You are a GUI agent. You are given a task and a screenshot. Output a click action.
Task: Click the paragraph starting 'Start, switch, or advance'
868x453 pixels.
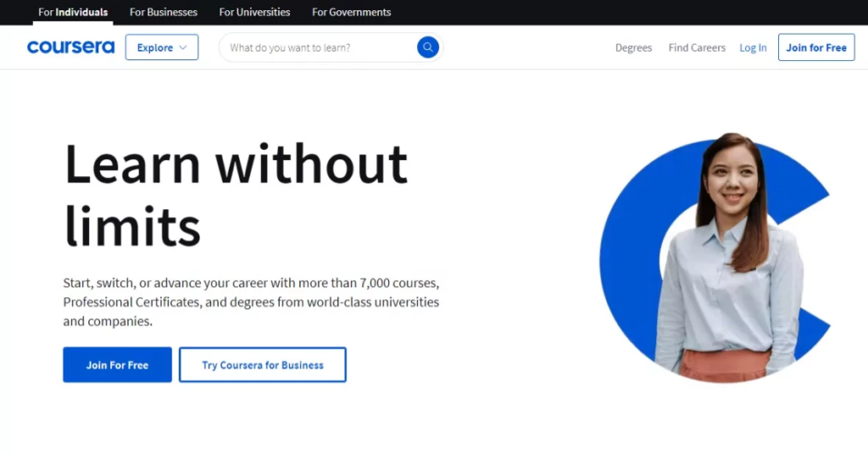pos(251,302)
